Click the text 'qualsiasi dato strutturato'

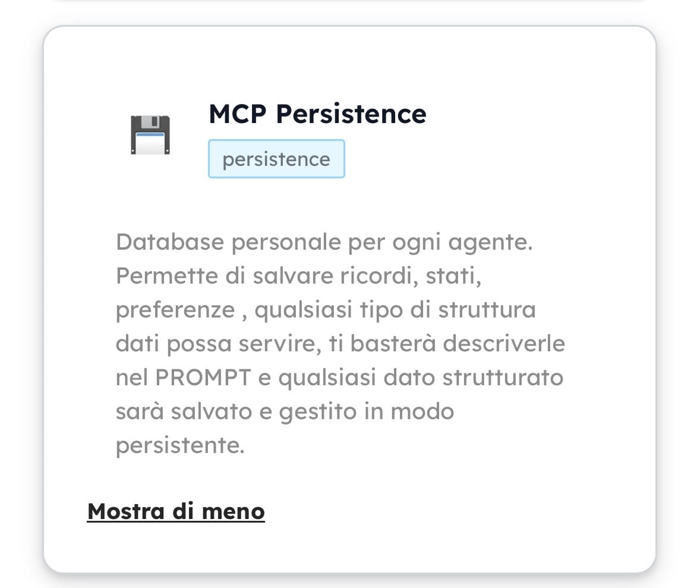click(420, 378)
